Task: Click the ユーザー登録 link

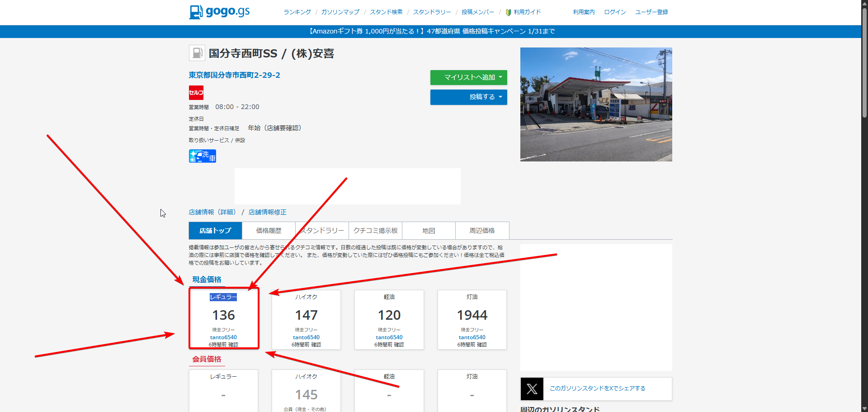Action: (x=651, y=12)
